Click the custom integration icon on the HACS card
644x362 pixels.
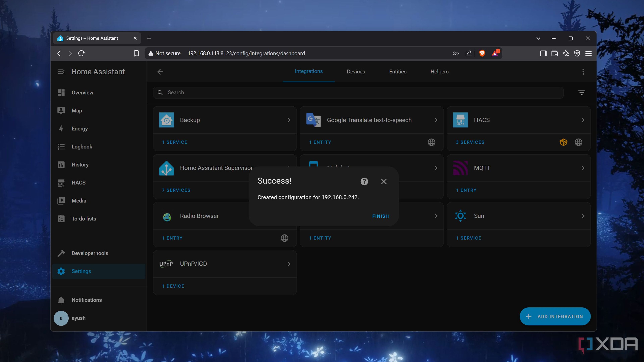pyautogui.click(x=563, y=142)
